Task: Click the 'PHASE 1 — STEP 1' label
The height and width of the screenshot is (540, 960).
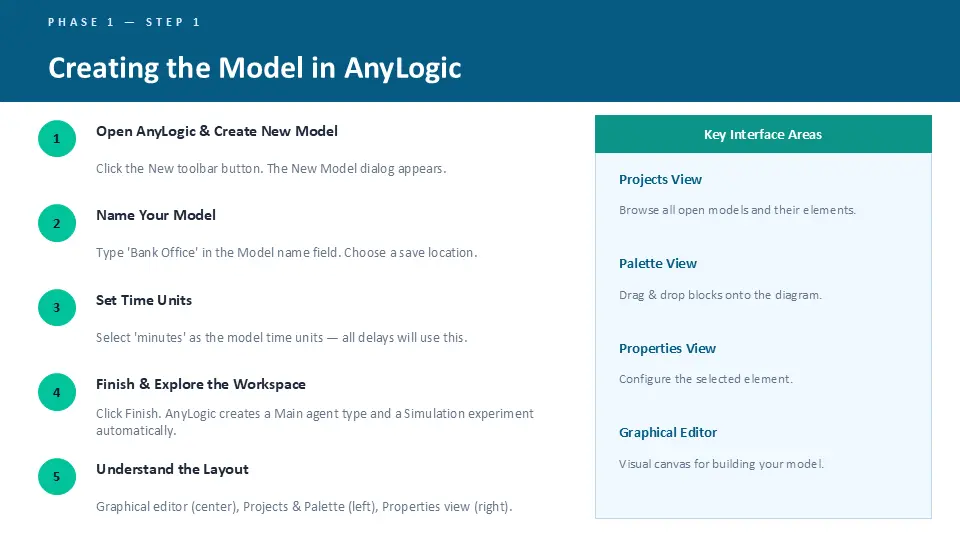Action: click(x=124, y=22)
